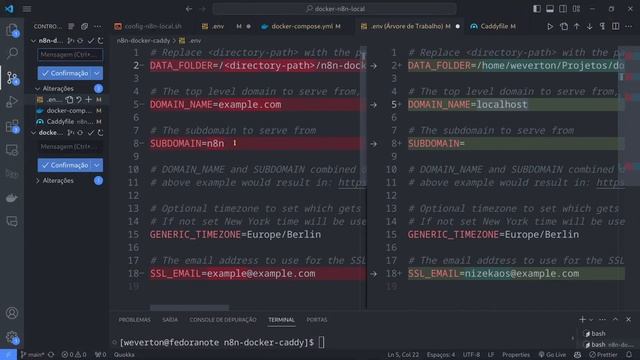Viewport: 640px width, 360px height.
Task: Click second Confirmação commit button
Action: pos(65,165)
